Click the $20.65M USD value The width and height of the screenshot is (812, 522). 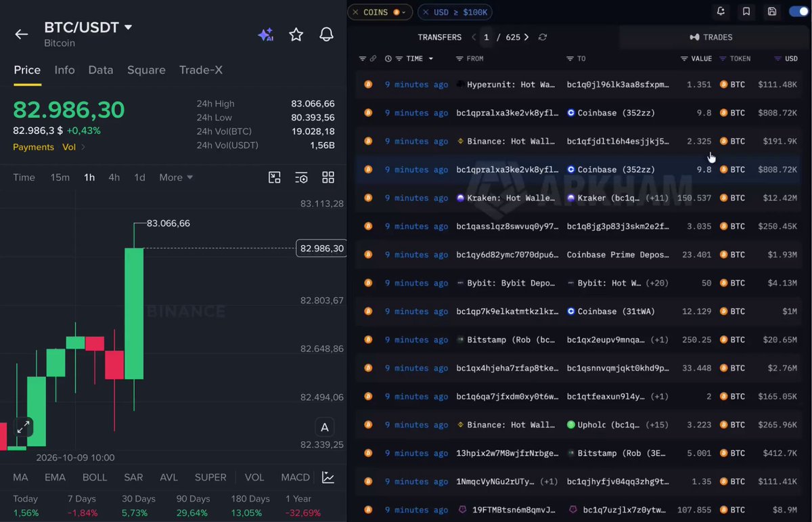click(780, 340)
